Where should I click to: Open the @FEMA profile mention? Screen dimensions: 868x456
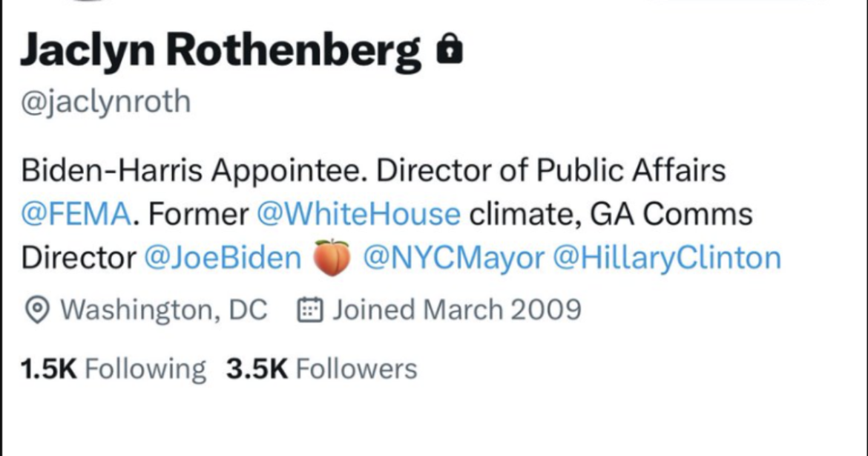77,215
